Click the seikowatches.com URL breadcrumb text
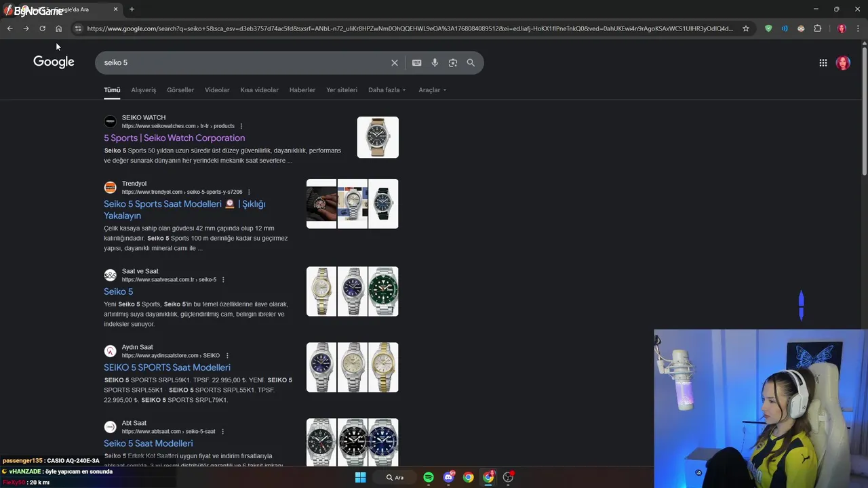Image resolution: width=868 pixels, height=488 pixels. (x=178, y=126)
